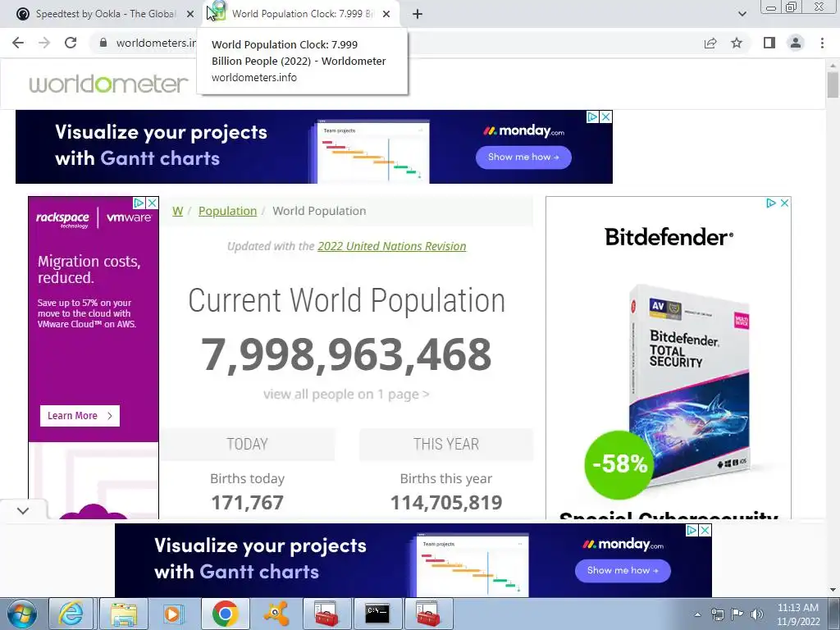This screenshot has width=840, height=630.
Task: Click the W breadcrumb link
Action: pyautogui.click(x=178, y=211)
